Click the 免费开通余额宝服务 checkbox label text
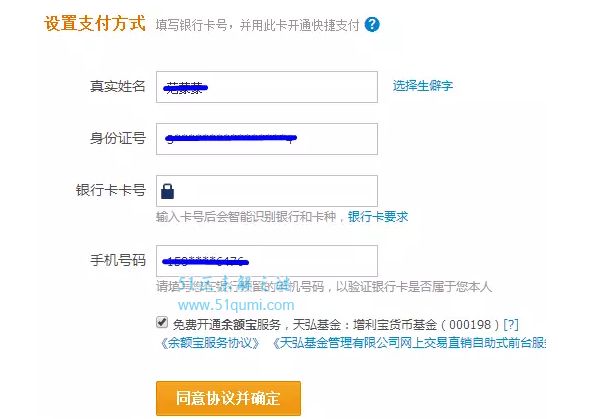This screenshot has height=419, width=614. coord(227,325)
